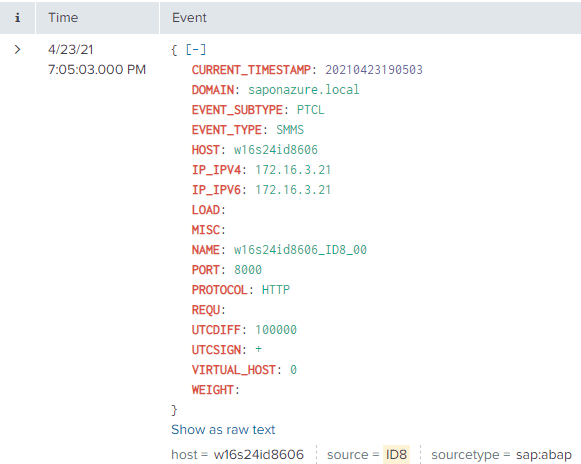Click the event timestamp 7:05:03.000 PM

click(97, 70)
